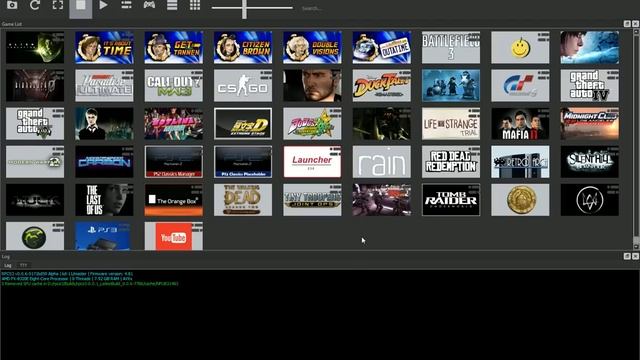Select the Red Dead Redemption tile
This screenshot has width=640, height=360.
[x=451, y=162]
